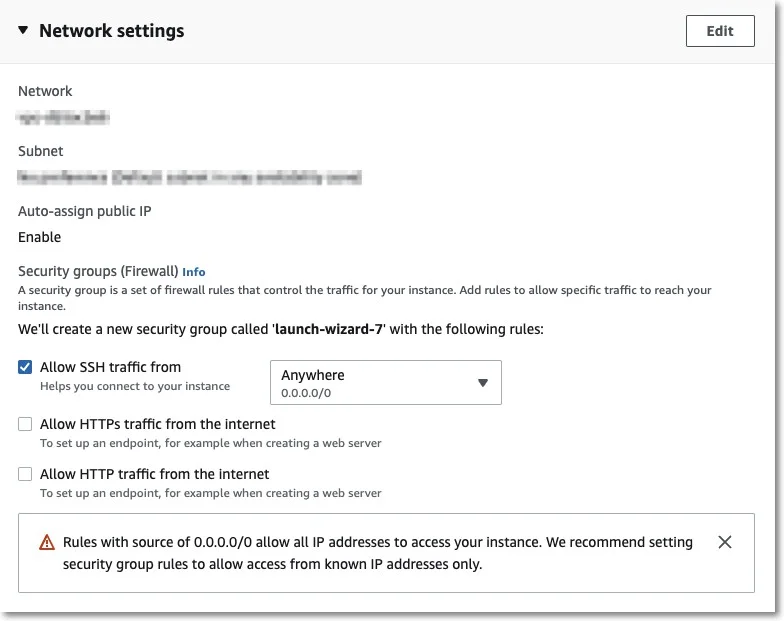Select the 'launch-wizard-7' security group name text

(x=329, y=329)
